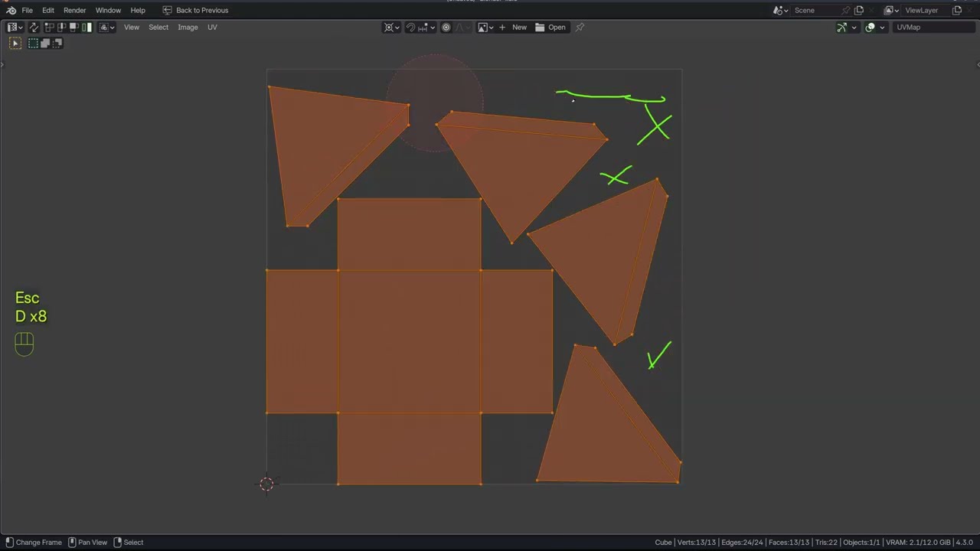
Task: Click the Open image button
Action: pyautogui.click(x=550, y=27)
